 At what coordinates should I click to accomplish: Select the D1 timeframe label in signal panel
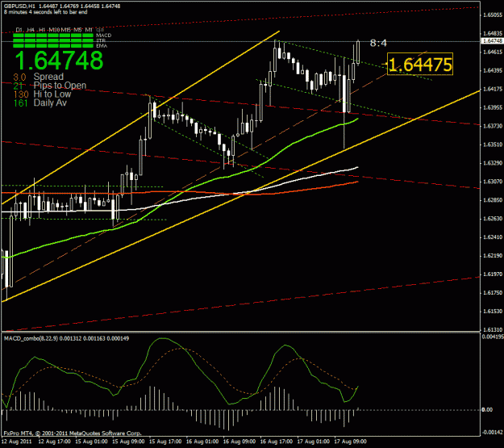[19, 30]
